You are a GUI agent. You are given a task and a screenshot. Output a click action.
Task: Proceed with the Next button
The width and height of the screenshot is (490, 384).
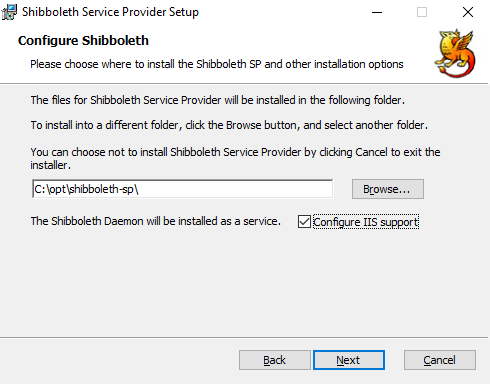click(x=349, y=360)
